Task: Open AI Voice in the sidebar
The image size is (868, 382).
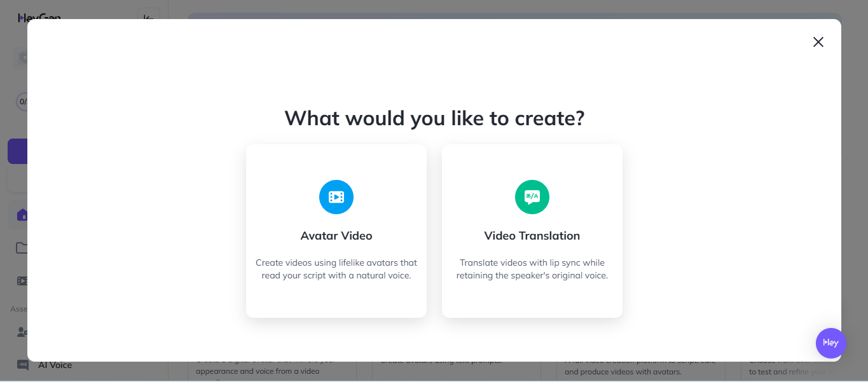Action: [55, 365]
